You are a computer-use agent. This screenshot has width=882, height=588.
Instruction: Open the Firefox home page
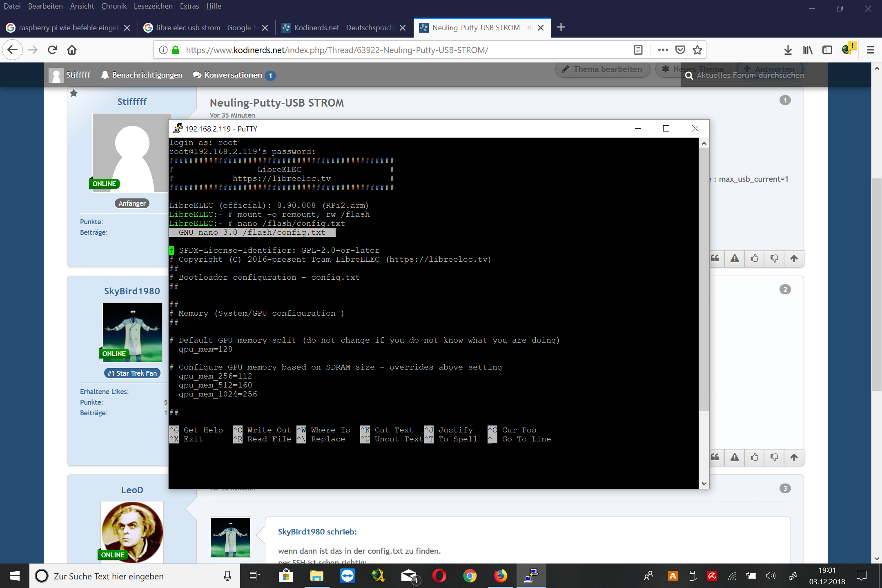coord(72,50)
